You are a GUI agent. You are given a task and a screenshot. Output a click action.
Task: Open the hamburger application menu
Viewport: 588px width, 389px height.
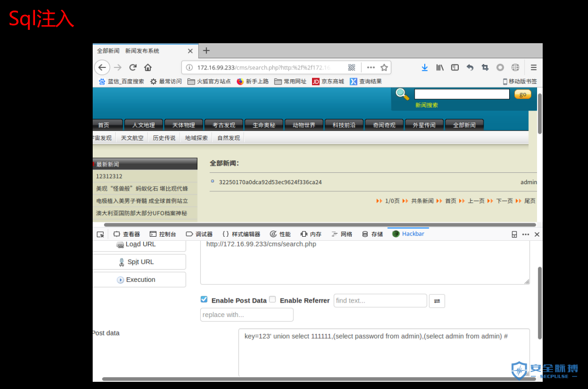(x=533, y=67)
